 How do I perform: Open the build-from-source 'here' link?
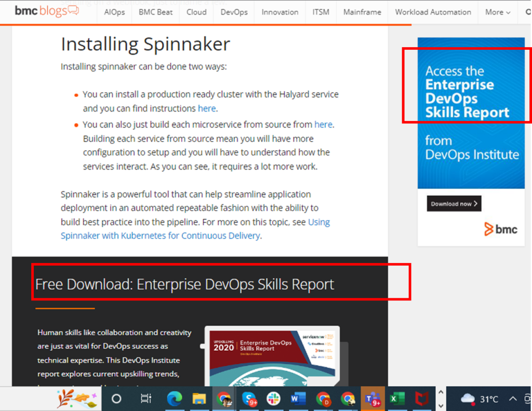click(x=323, y=125)
